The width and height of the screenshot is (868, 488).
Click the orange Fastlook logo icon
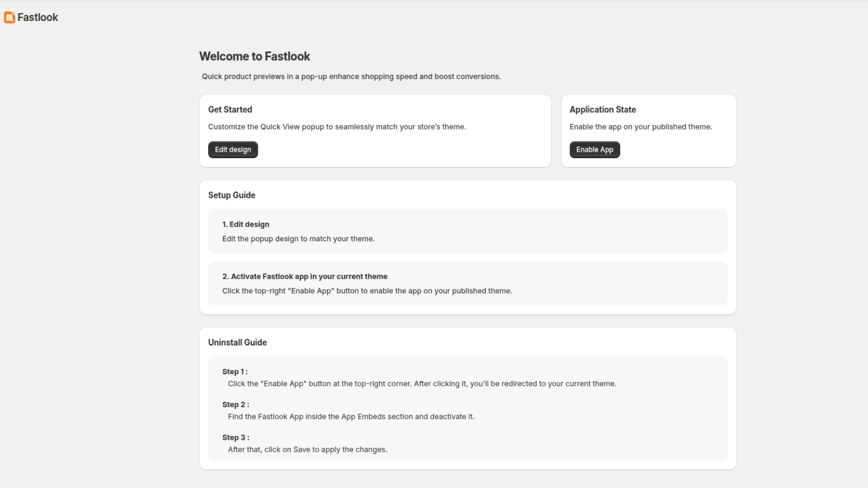pos(9,17)
